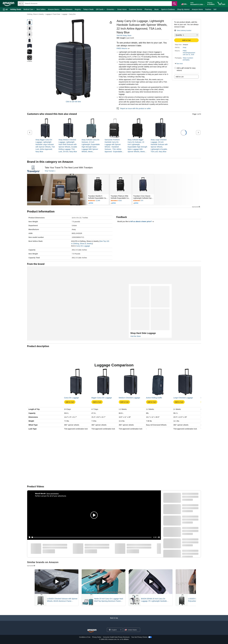Click the Sponsored info icon near Travelpro

[199, 207]
